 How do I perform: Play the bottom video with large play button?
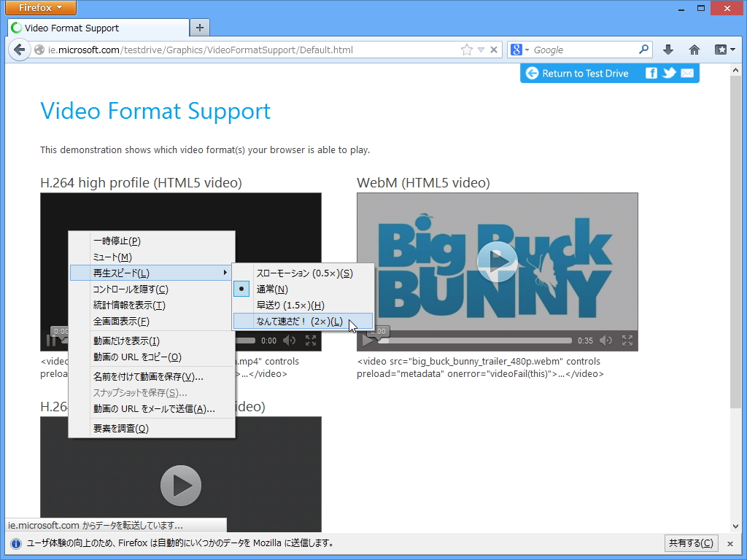[181, 485]
